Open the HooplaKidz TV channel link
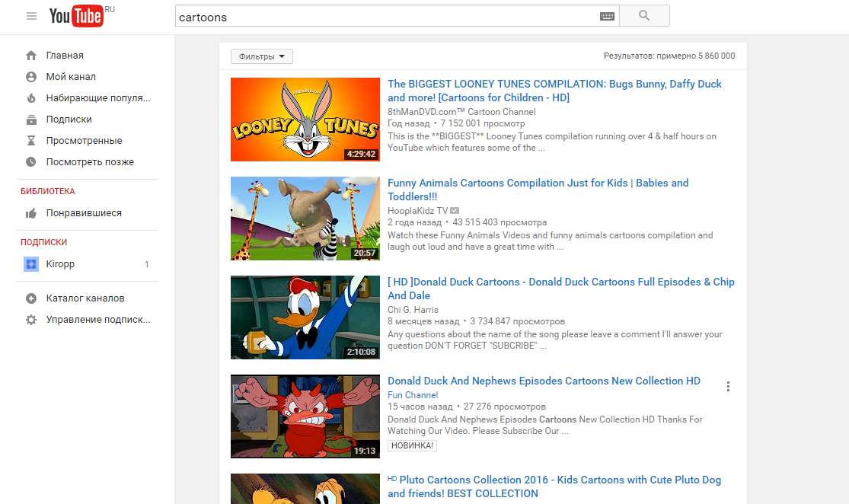 pos(417,211)
